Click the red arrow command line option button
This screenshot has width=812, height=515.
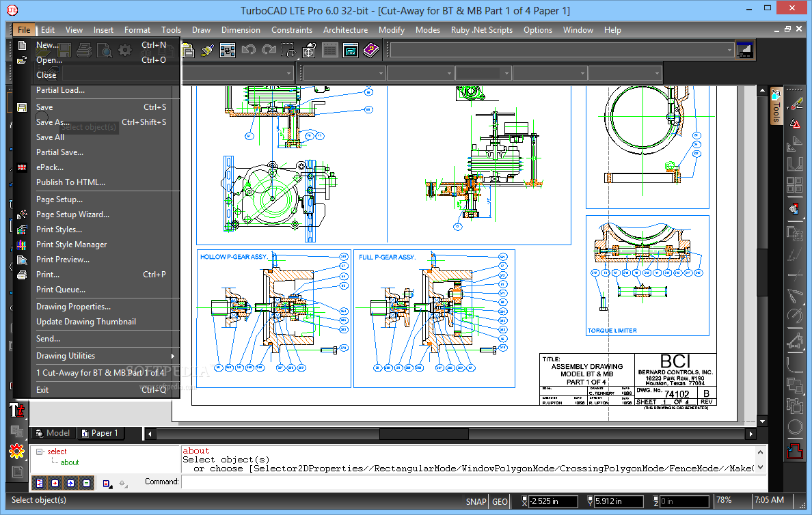click(55, 484)
